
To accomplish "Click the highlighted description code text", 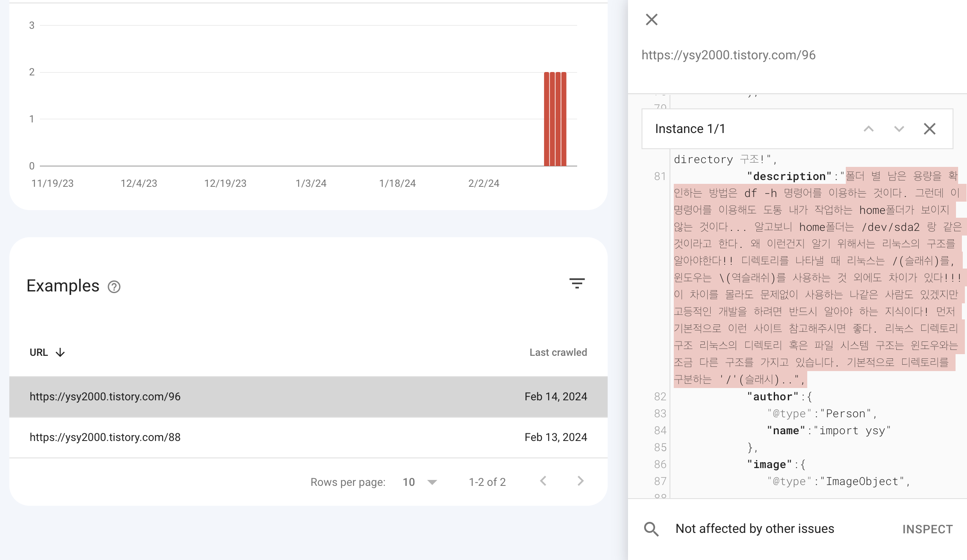I will click(814, 277).
